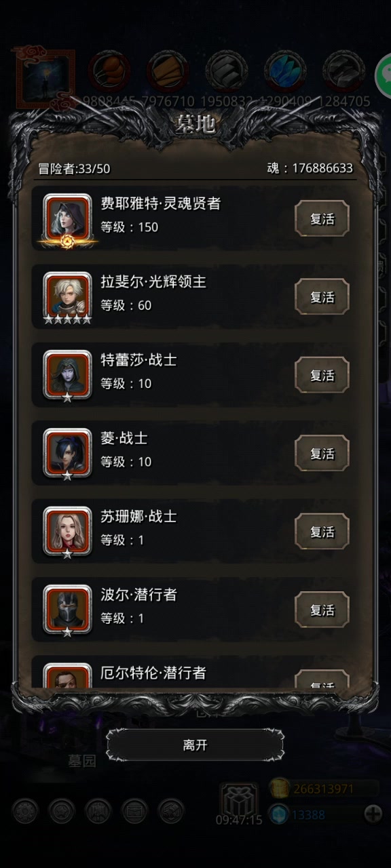Image resolution: width=391 pixels, height=868 pixels.
Task: Tap 拉斐尔·光辉领主 hero portrait
Action: click(x=67, y=297)
